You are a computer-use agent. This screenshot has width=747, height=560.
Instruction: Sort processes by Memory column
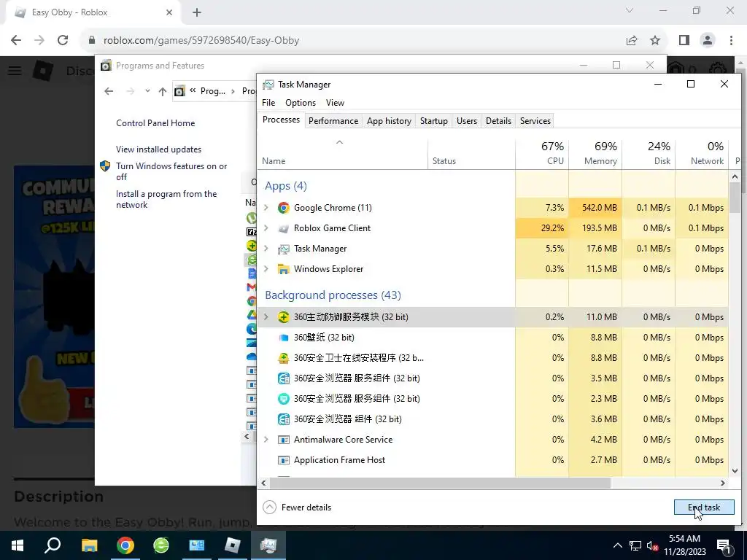pyautogui.click(x=595, y=153)
